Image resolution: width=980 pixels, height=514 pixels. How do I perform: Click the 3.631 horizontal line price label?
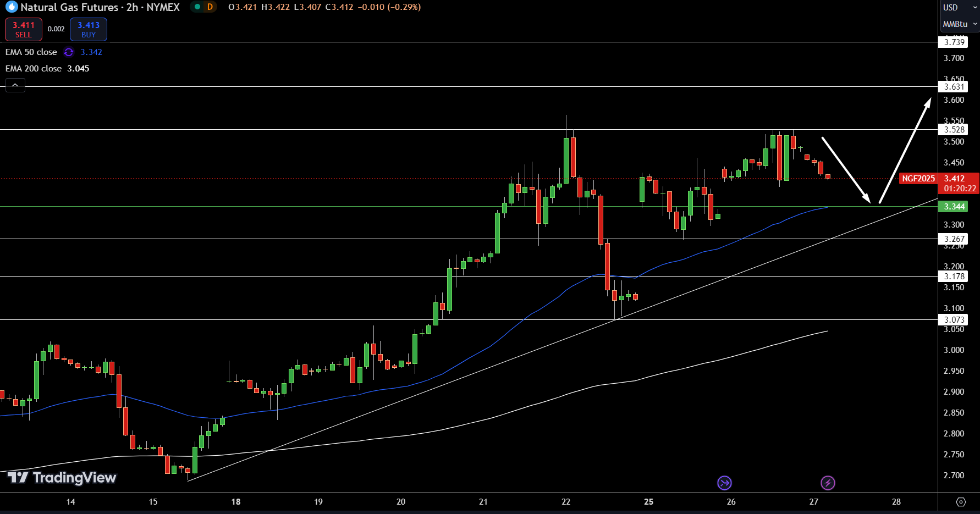click(954, 87)
